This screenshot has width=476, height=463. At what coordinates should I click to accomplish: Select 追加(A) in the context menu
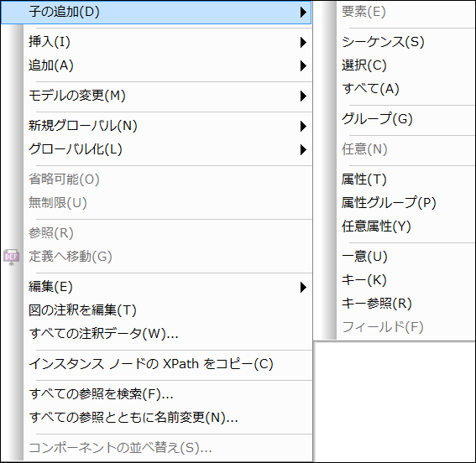(156, 65)
